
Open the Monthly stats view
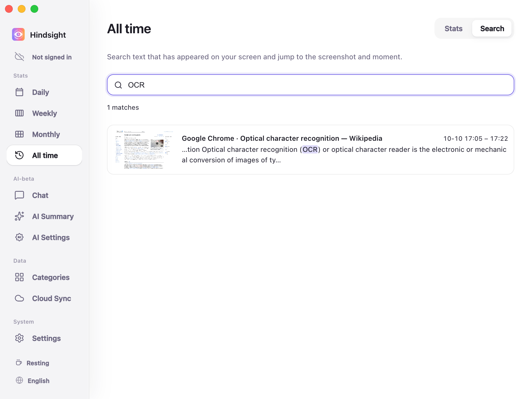[44, 134]
